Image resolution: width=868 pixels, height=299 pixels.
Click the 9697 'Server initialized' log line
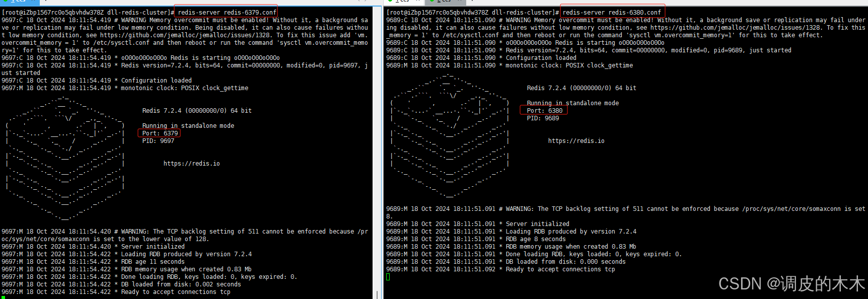click(x=93, y=247)
